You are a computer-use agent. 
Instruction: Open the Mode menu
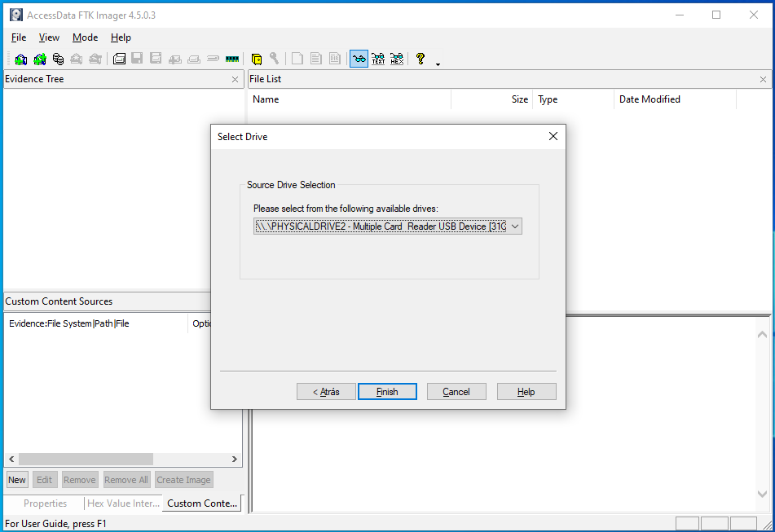85,37
